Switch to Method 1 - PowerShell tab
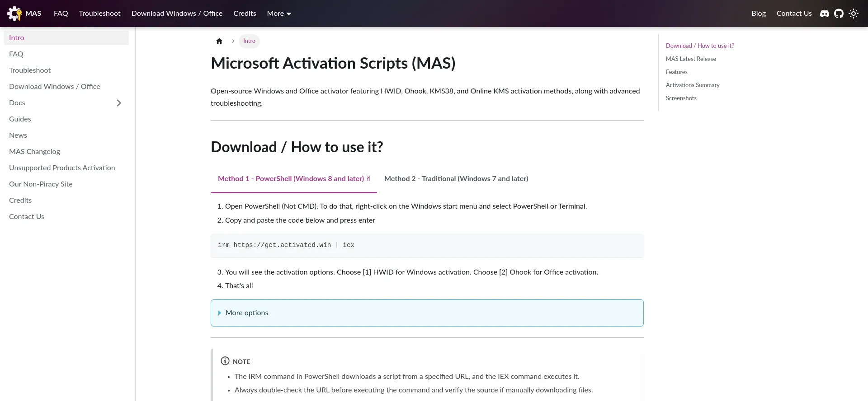 point(294,179)
